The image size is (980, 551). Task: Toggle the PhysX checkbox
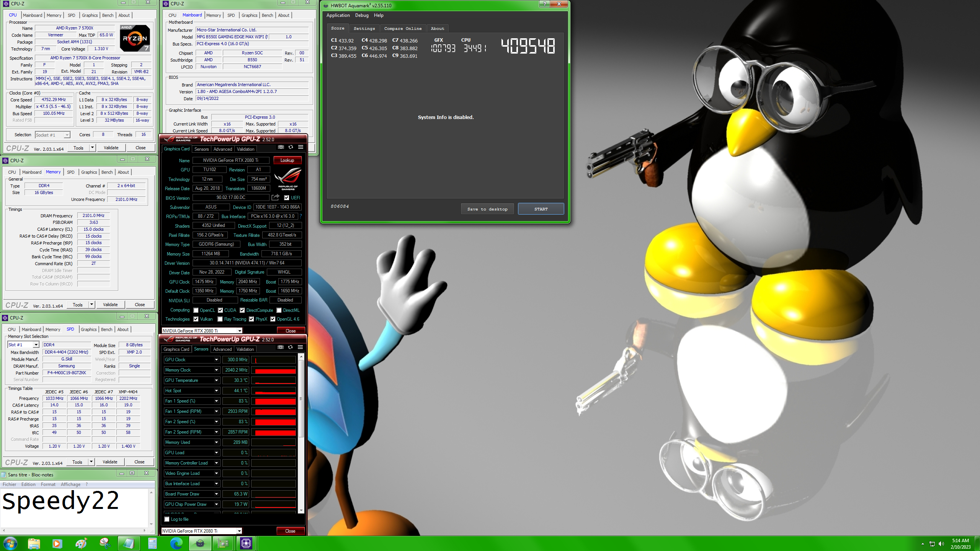pos(252,319)
